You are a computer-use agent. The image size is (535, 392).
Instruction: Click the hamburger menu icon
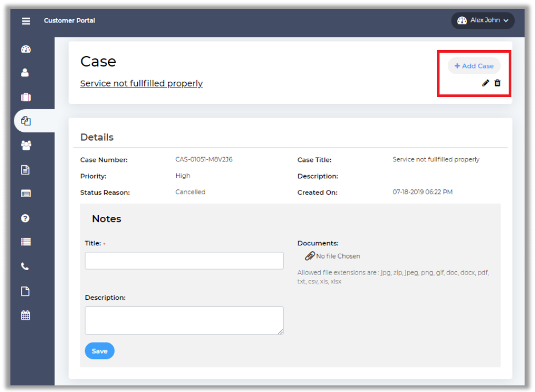pos(26,21)
